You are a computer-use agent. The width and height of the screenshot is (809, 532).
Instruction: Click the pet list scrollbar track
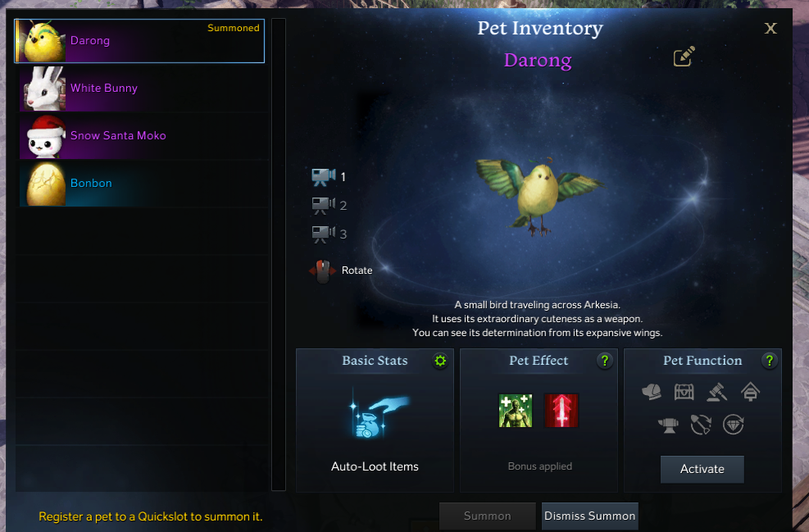click(279, 255)
